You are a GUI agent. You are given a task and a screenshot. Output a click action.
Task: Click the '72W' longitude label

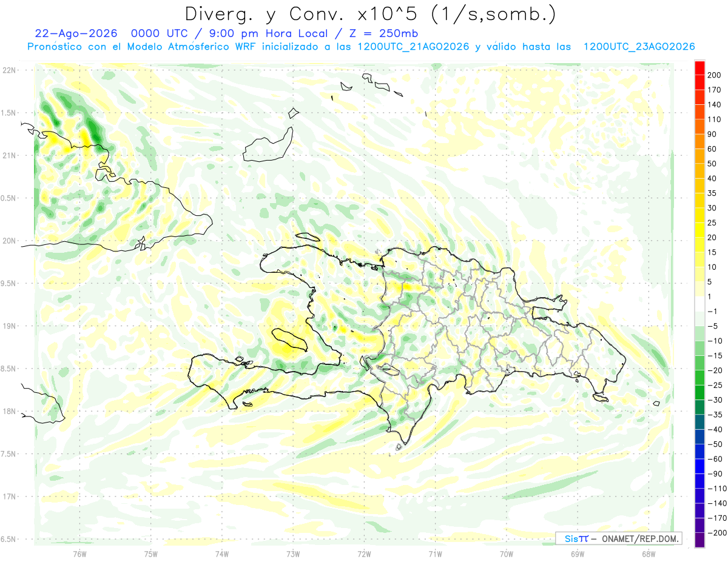pos(364,554)
